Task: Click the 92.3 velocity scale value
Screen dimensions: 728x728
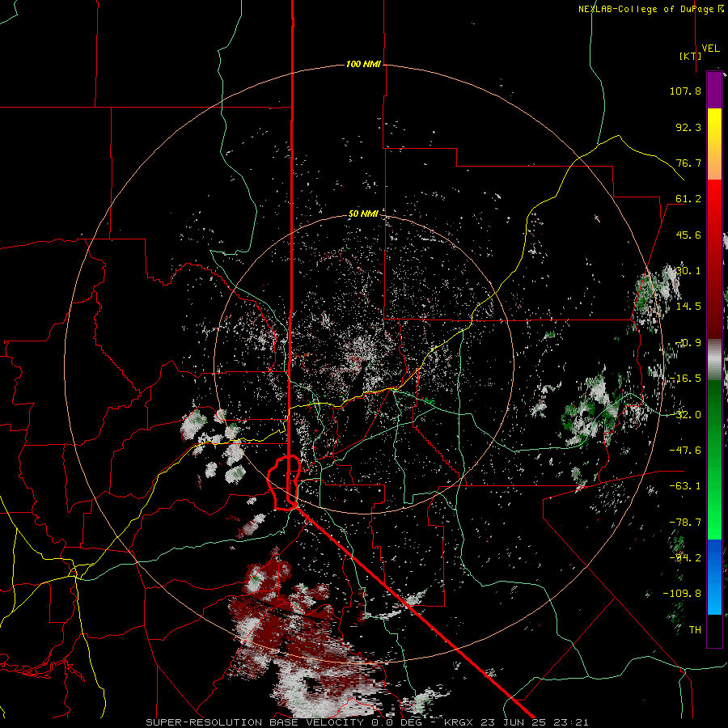Action: click(x=688, y=127)
